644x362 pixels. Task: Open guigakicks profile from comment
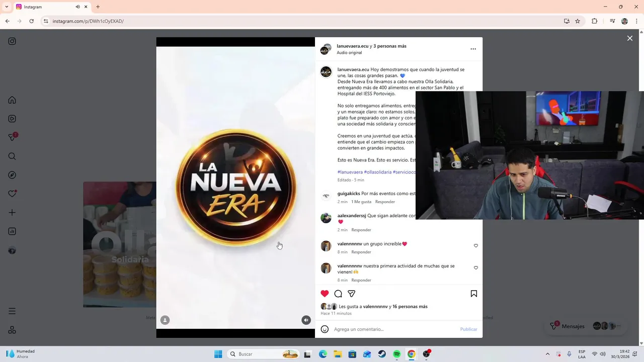(x=349, y=194)
